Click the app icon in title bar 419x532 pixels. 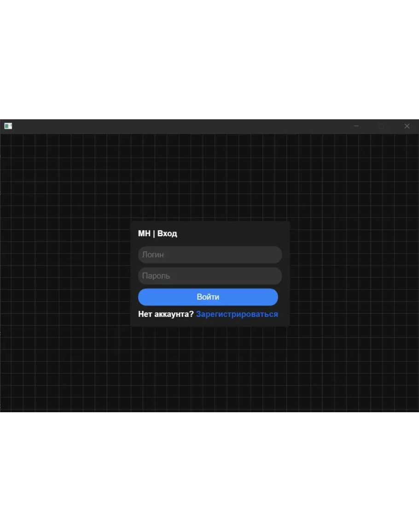(8, 126)
